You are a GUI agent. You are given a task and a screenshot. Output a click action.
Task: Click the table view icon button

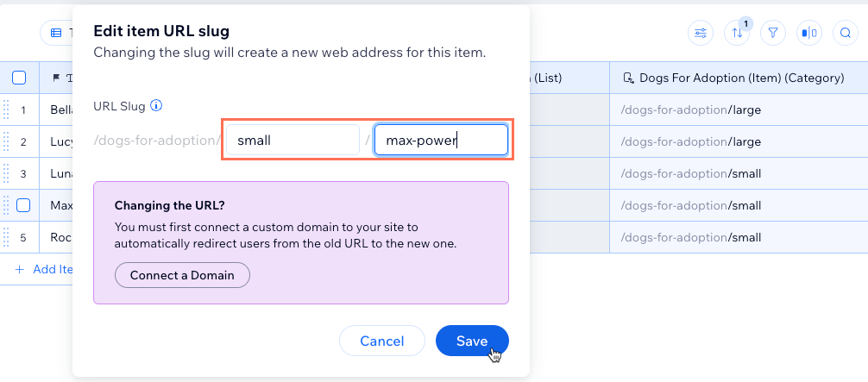56,33
